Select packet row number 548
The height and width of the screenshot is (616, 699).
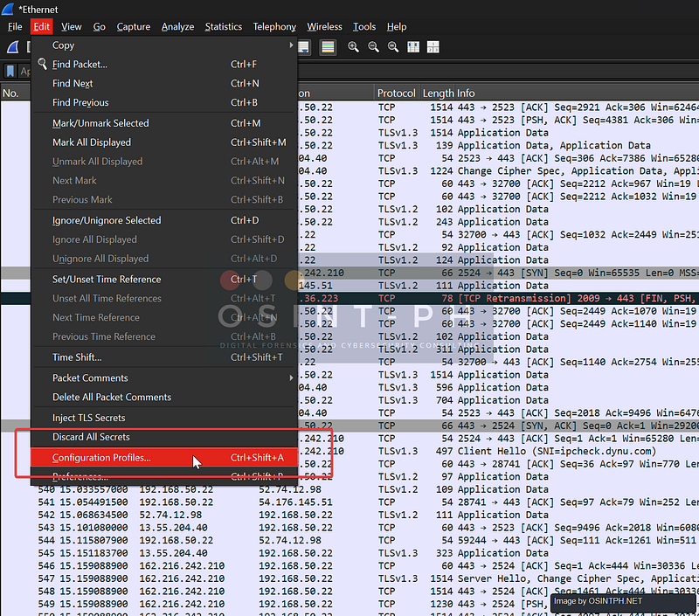tap(349, 591)
